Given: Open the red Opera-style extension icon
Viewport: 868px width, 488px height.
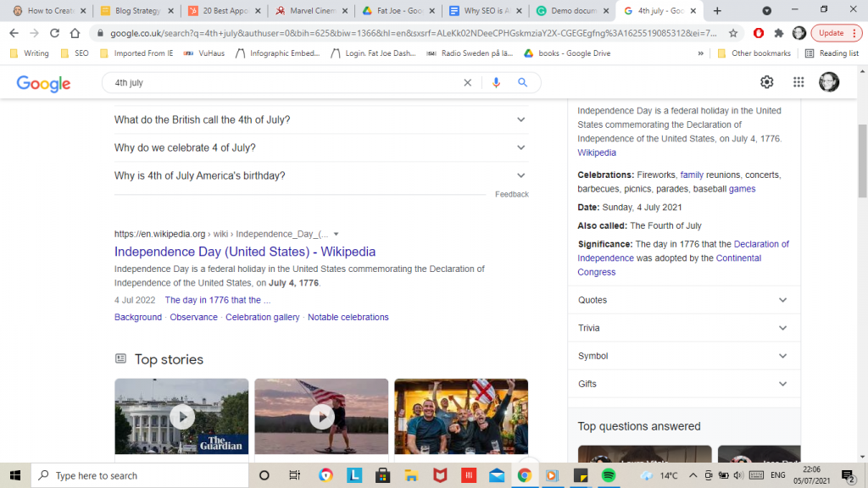Looking at the screenshot, I should [x=759, y=33].
